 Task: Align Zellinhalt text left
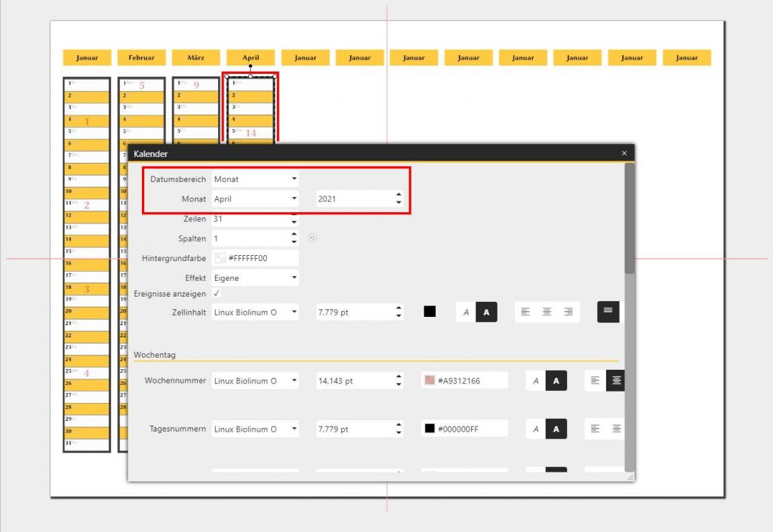tap(525, 312)
